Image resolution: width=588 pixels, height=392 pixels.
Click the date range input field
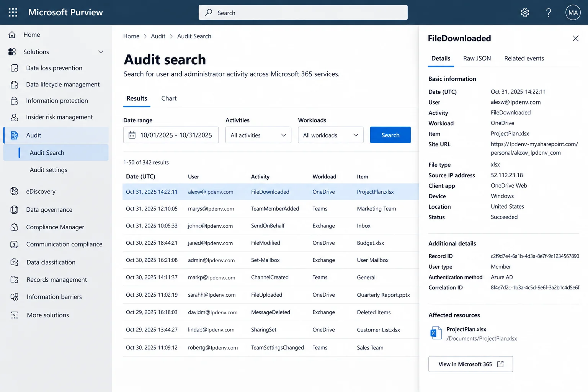(171, 135)
